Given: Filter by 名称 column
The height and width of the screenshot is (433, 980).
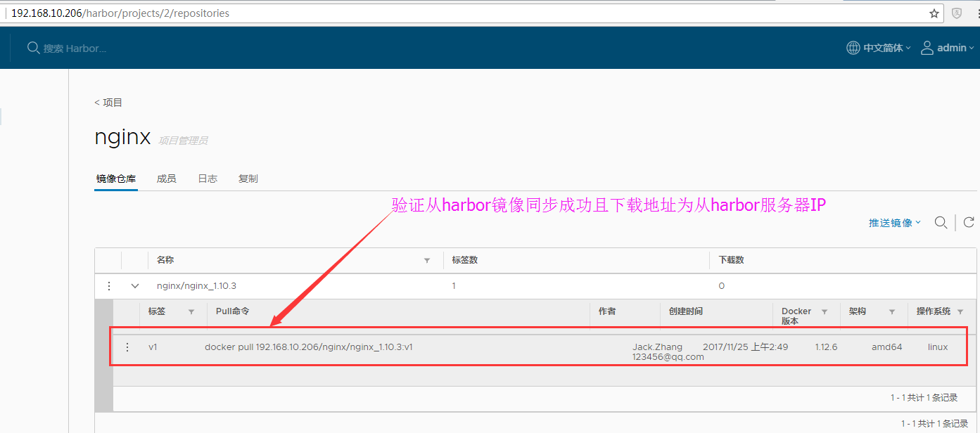Looking at the screenshot, I should (427, 261).
